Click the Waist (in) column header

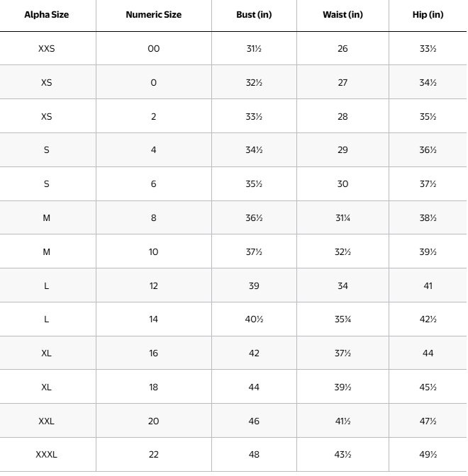tap(342, 15)
